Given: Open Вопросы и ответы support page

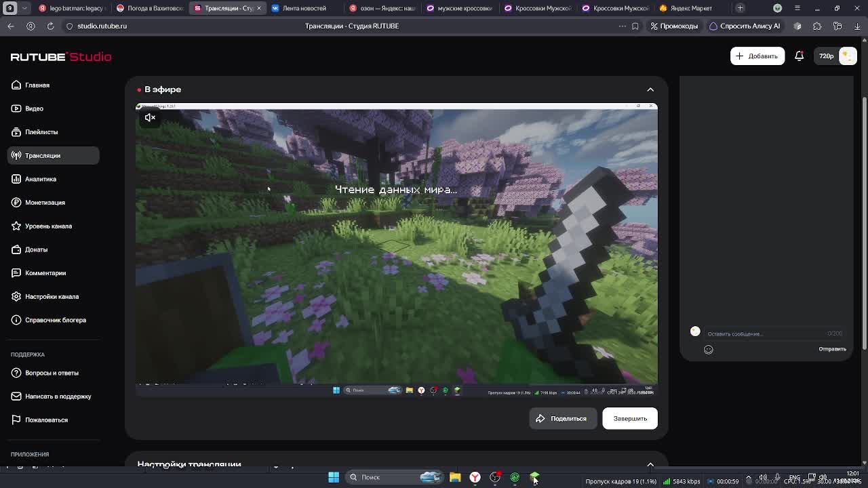Looking at the screenshot, I should (x=52, y=373).
